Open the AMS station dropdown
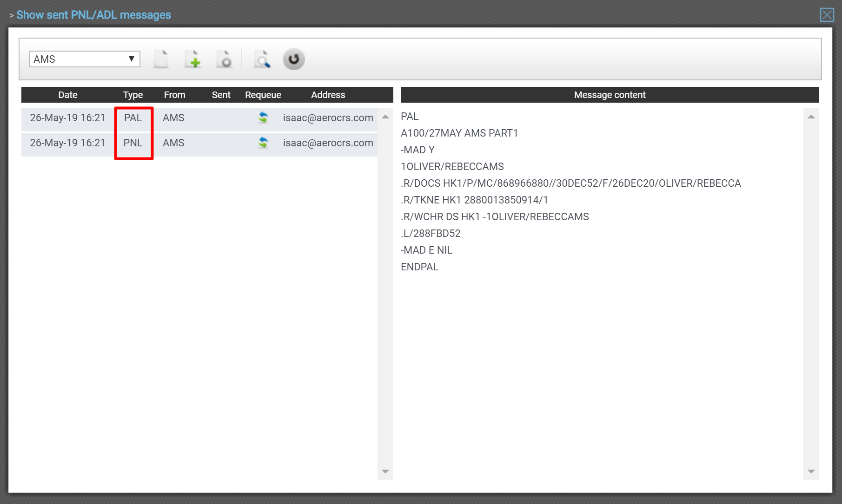The height and width of the screenshot is (504, 842). pos(84,59)
